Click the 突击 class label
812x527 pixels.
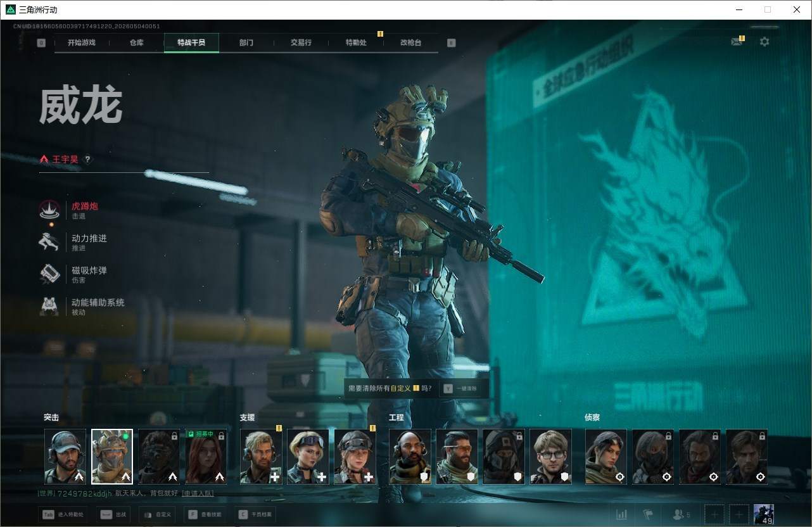(51, 417)
